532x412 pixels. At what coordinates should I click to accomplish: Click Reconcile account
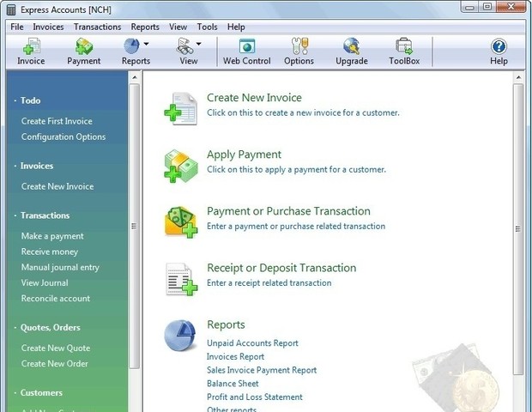[56, 299]
